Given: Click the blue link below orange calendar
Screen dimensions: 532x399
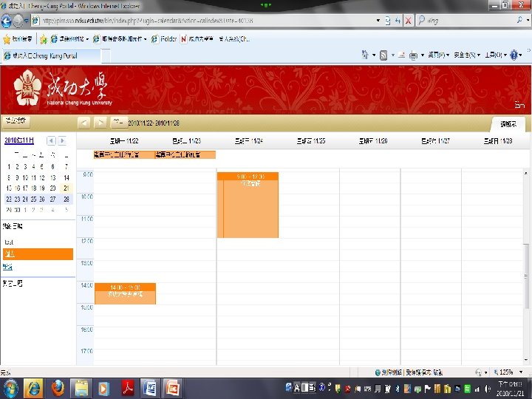Looking at the screenshot, I should [x=8, y=267].
